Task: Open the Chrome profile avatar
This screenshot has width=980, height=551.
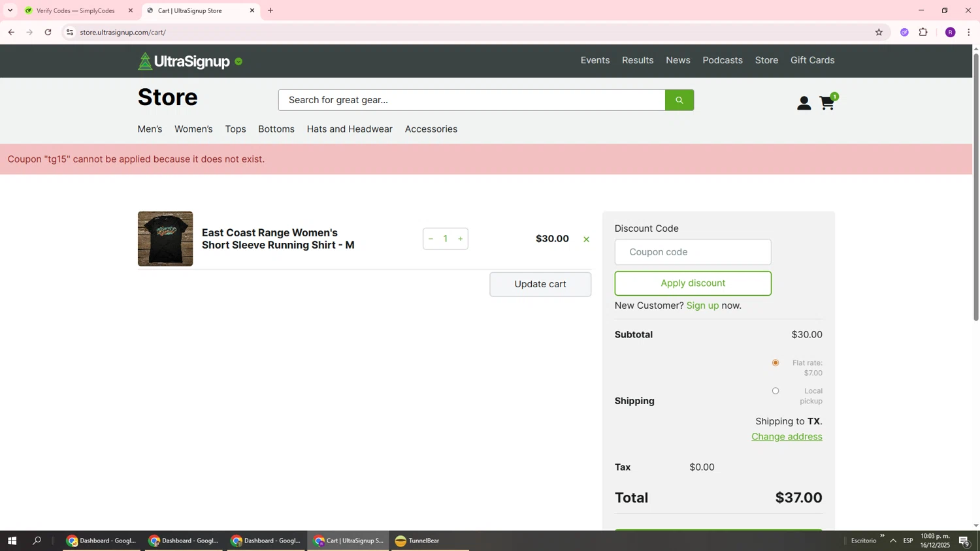Action: 950,32
